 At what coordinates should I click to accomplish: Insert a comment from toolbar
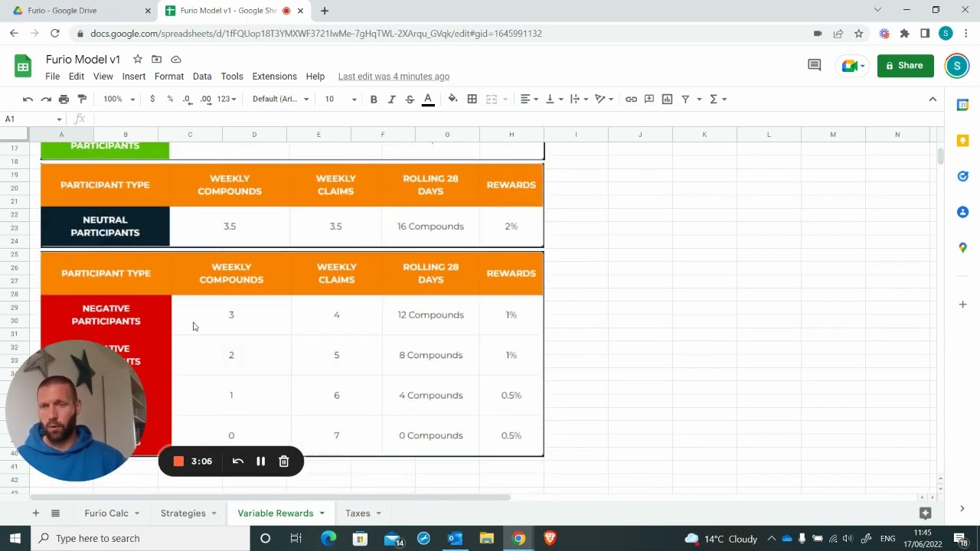coord(649,99)
